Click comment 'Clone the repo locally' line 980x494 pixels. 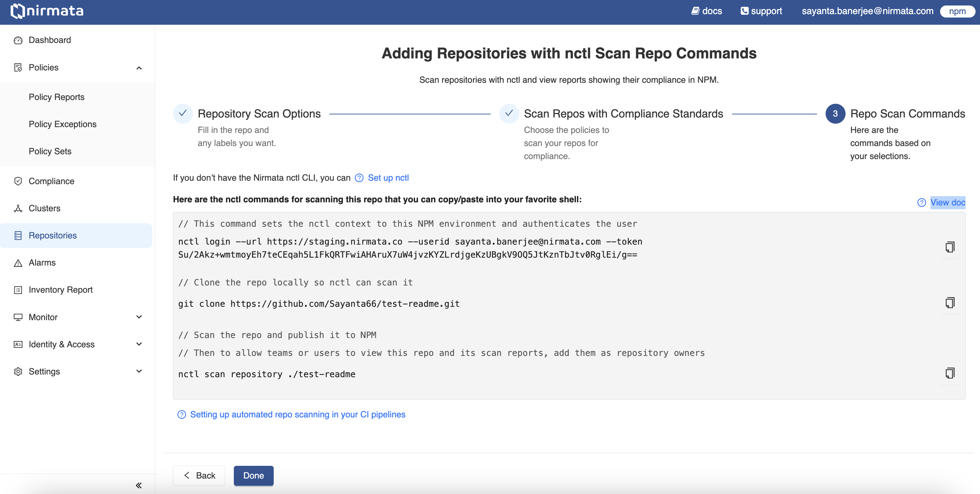pyautogui.click(x=295, y=282)
